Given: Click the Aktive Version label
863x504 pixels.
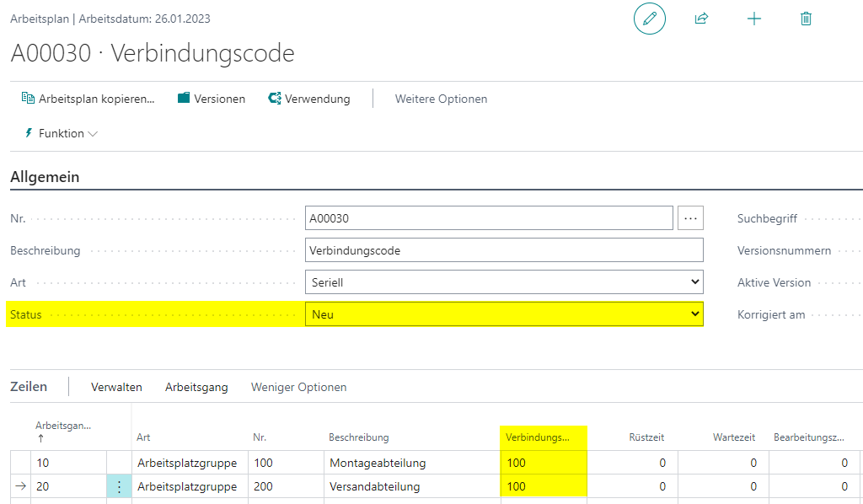Looking at the screenshot, I should [774, 283].
